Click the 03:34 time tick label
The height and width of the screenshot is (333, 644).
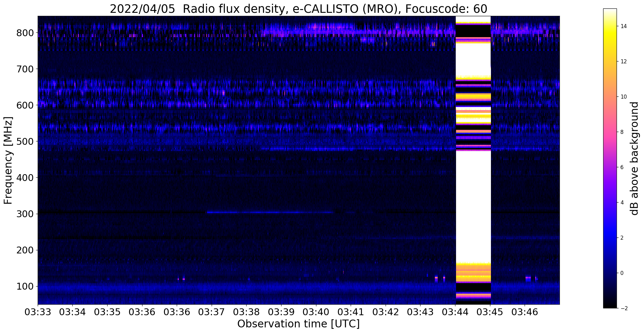[x=73, y=311]
